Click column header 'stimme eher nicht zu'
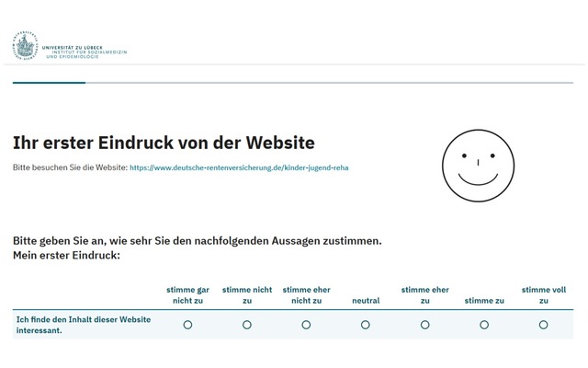This screenshot has height=368, width=588. click(306, 295)
